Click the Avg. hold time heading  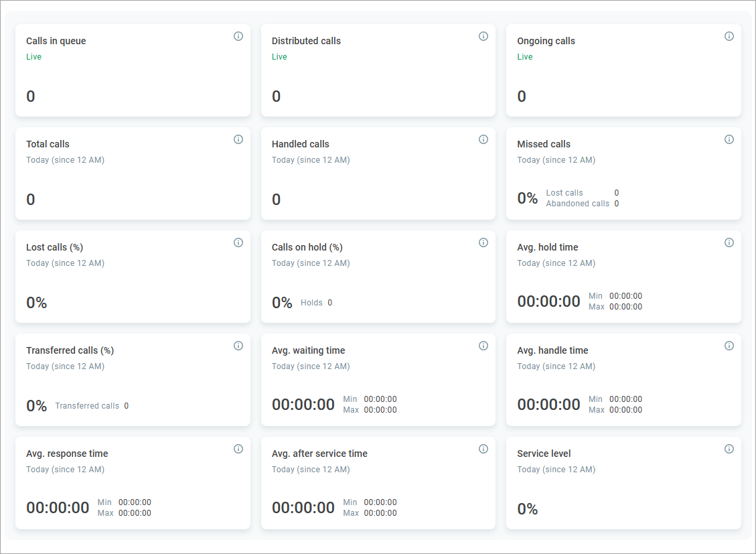(x=547, y=247)
